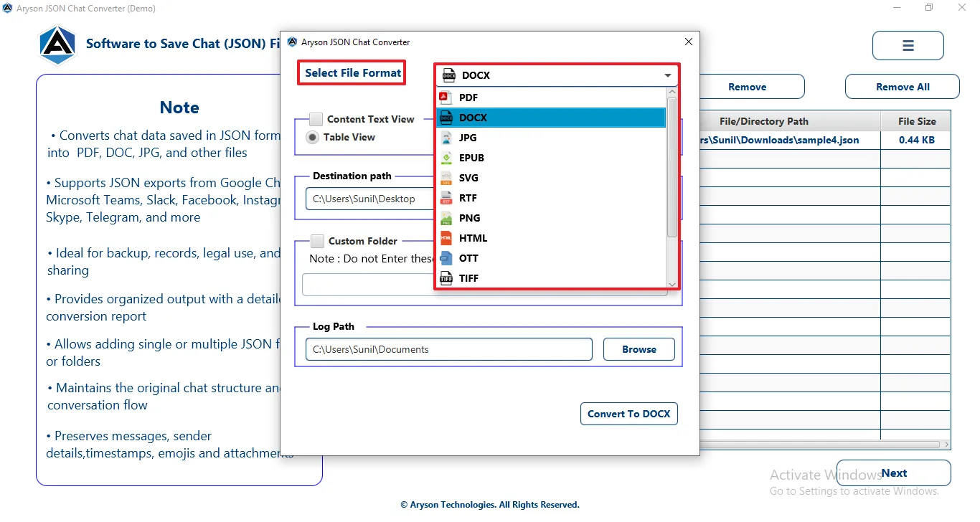Choose DOCX entry in format list
The height and width of the screenshot is (522, 980).
tap(552, 118)
